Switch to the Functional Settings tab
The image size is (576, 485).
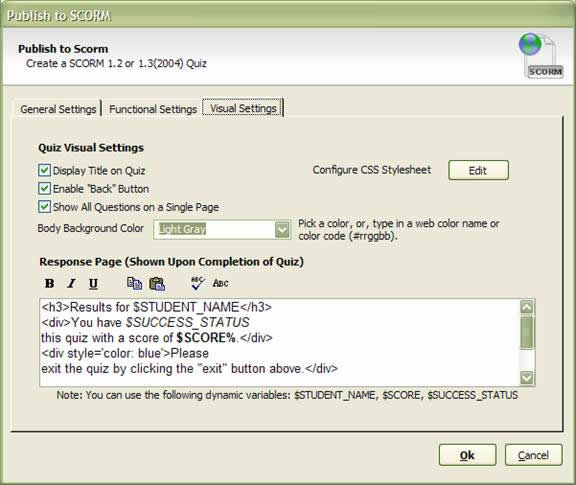point(153,109)
